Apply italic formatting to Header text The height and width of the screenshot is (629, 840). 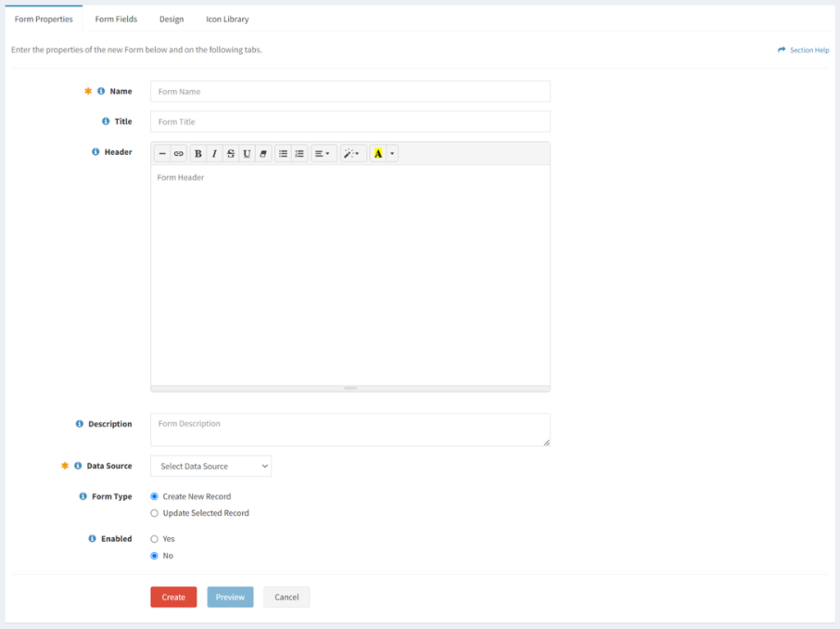coord(214,153)
